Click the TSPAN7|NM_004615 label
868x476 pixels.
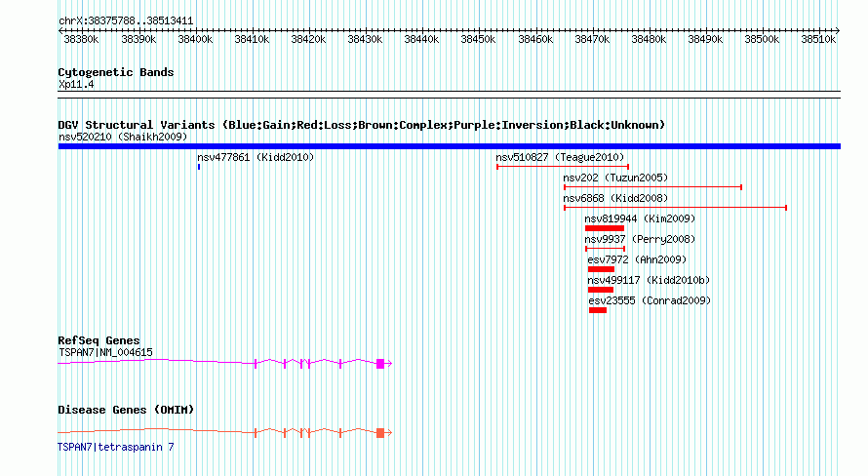pyautogui.click(x=105, y=352)
